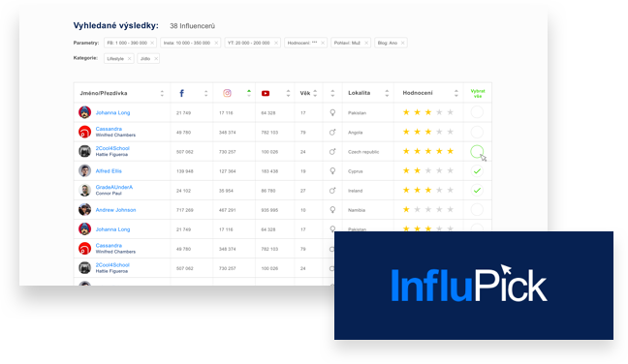Screen dimensions: 628x364
Task: Click YouTube count 86 780
Action: pyautogui.click(x=268, y=191)
